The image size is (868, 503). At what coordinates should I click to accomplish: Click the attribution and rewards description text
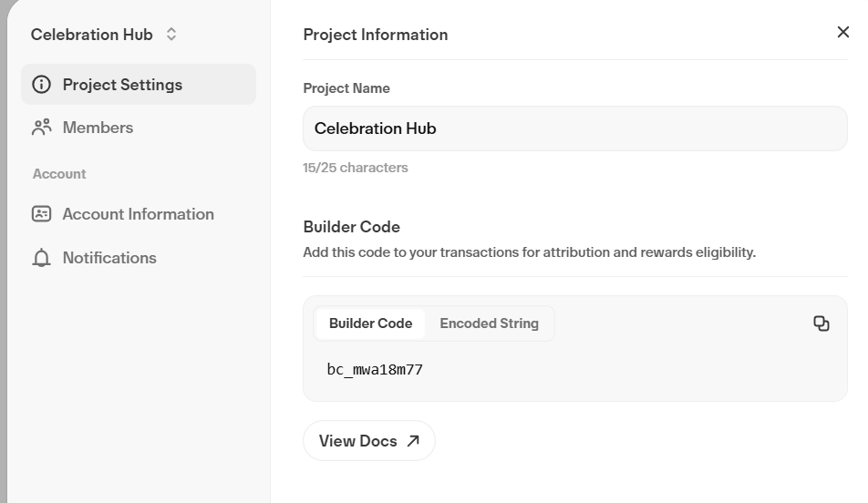pos(529,252)
